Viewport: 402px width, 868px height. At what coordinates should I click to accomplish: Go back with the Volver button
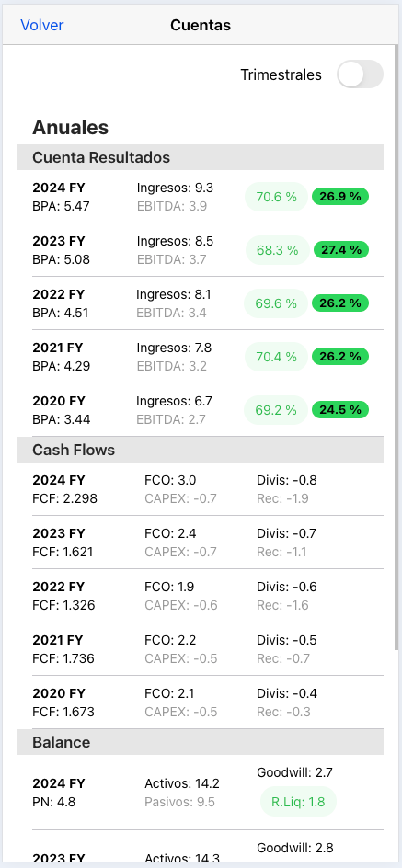[x=42, y=25]
